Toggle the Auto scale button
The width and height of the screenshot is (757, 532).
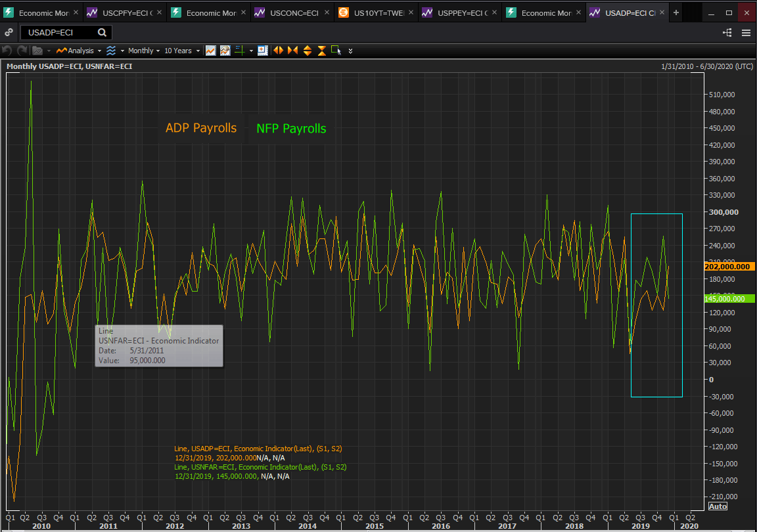[718, 506]
